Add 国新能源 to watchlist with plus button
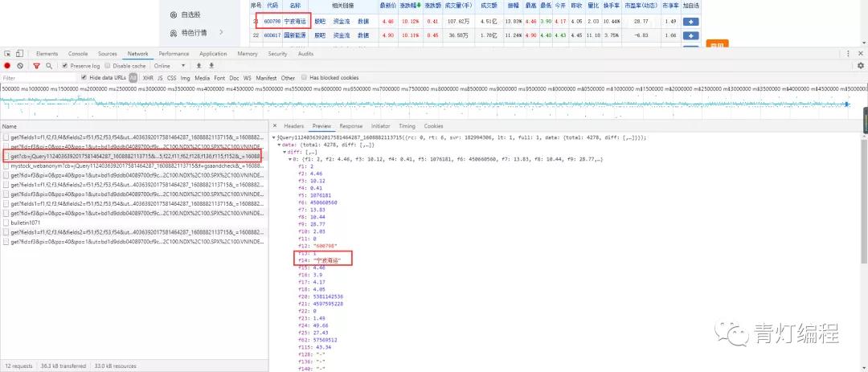The image size is (868, 372). pyautogui.click(x=690, y=35)
